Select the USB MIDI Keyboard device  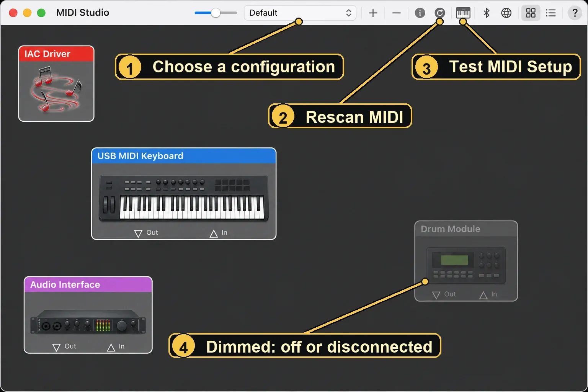184,194
